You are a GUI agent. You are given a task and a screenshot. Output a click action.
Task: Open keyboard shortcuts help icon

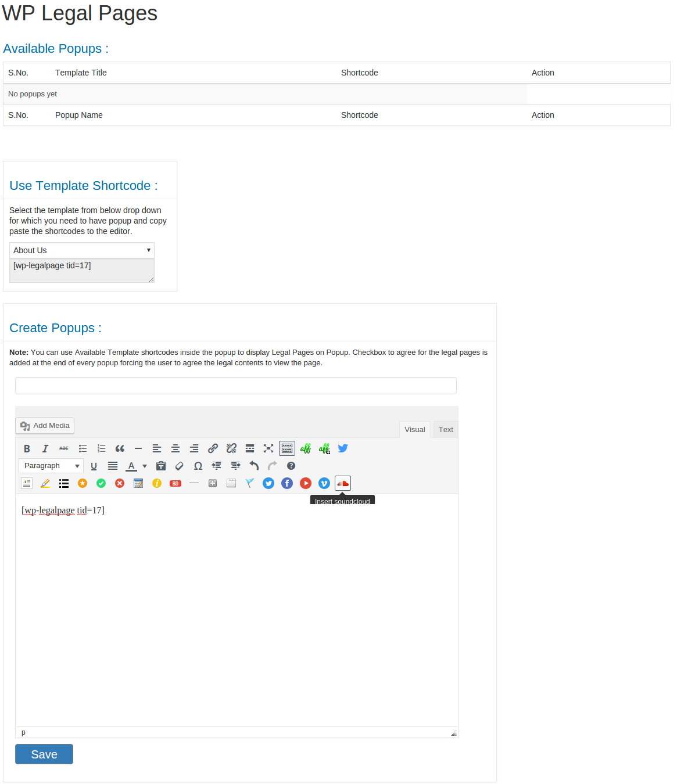[291, 466]
